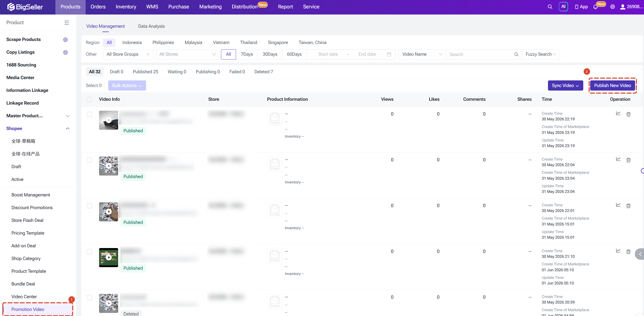Image resolution: width=644 pixels, height=316 pixels.
Task: Collapse the Product sidebar menu icon
Action: [x=67, y=22]
